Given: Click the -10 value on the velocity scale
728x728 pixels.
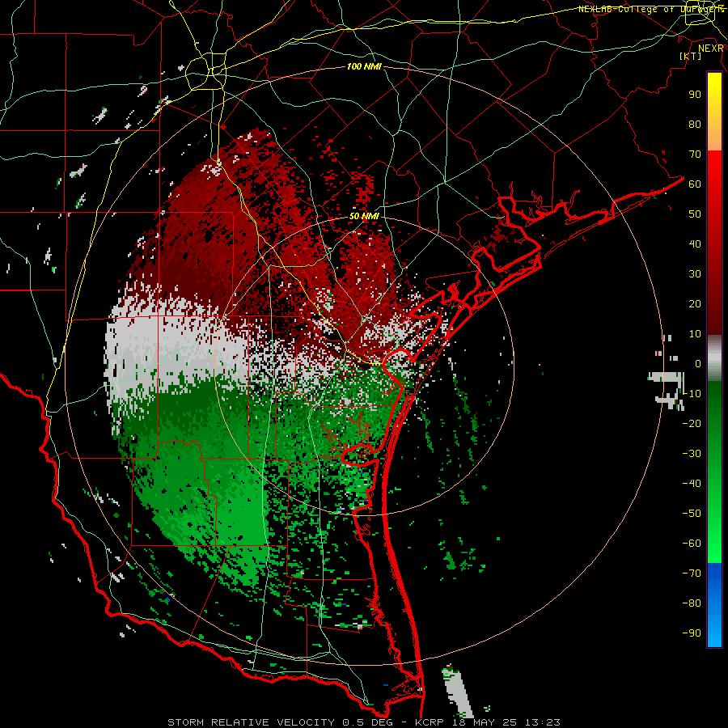Looking at the screenshot, I should coord(692,394).
